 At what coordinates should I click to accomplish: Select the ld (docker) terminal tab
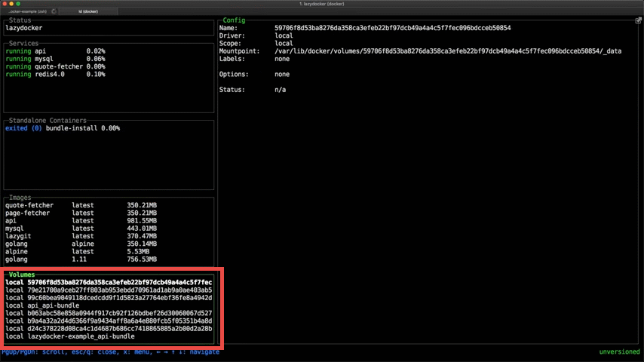click(x=89, y=12)
